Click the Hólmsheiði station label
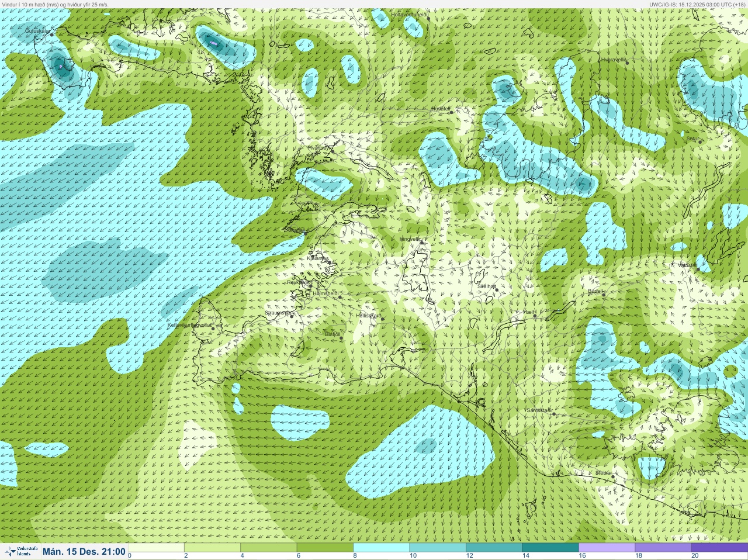The height and width of the screenshot is (560, 748). pos(325,293)
